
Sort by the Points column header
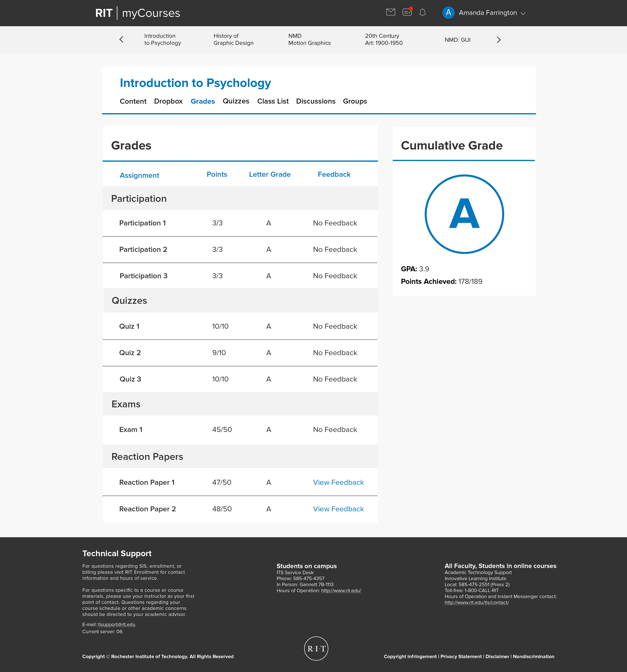217,174
